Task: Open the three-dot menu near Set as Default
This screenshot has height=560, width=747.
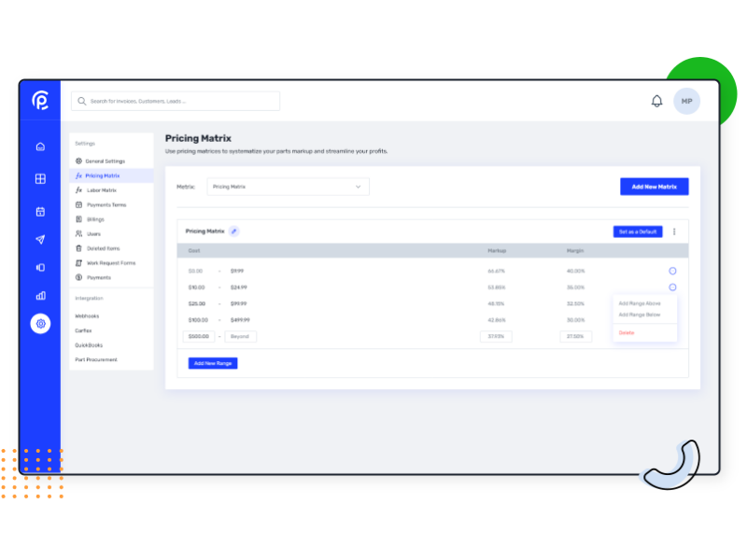Action: (x=674, y=231)
